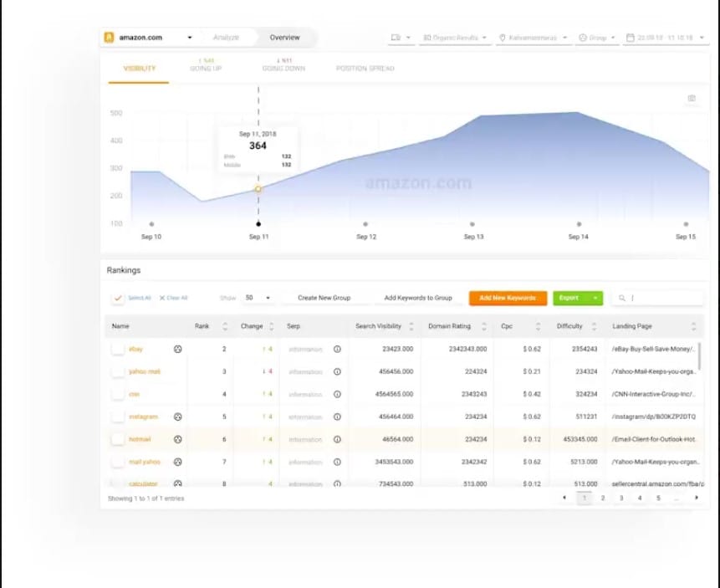Click the group icon beside mail yahoo

[178, 462]
